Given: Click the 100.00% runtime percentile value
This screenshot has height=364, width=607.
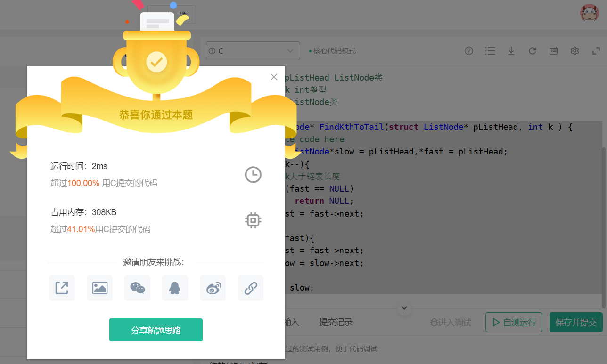Looking at the screenshot, I should pyautogui.click(x=83, y=183).
